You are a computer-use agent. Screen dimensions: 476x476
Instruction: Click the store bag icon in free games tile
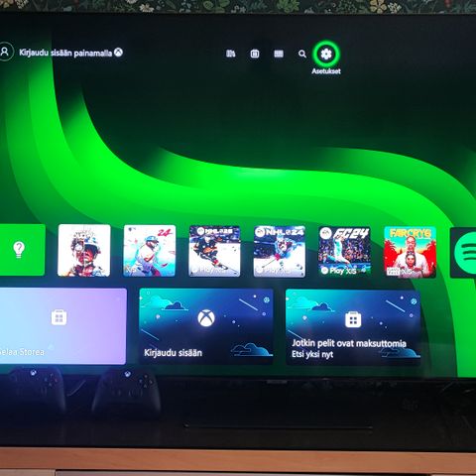point(353,319)
